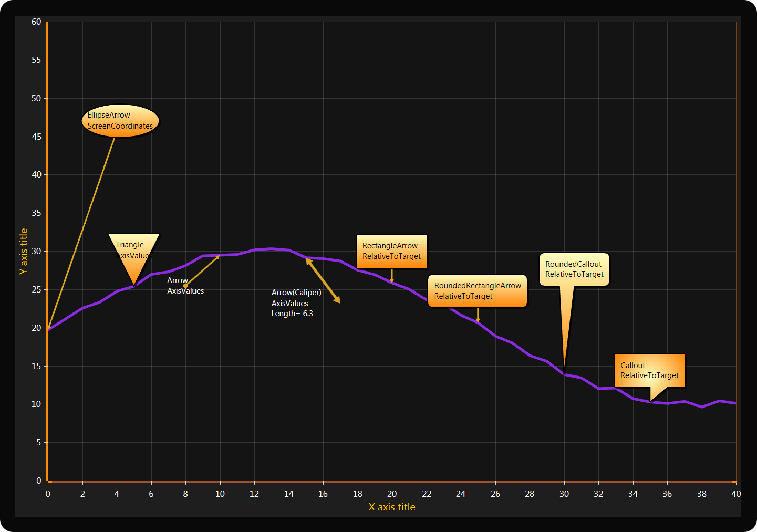757x532 pixels.
Task: Click the Arrow(Caliper) Length= 6.3 label
Action: [x=296, y=303]
